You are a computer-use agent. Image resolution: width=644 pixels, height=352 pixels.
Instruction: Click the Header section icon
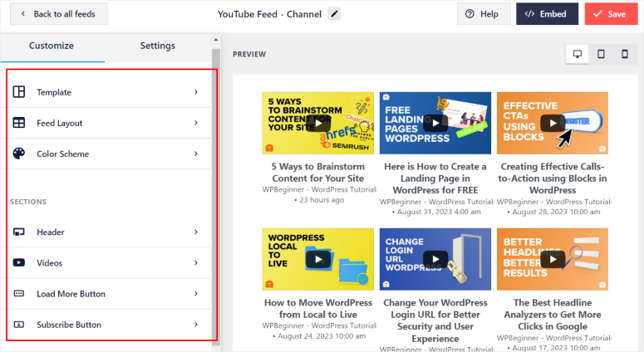[x=19, y=232]
